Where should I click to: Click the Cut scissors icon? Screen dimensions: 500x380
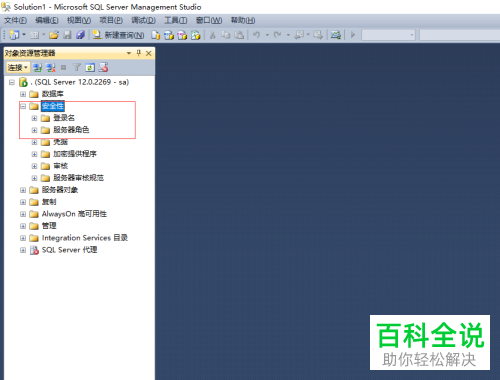click(212, 35)
